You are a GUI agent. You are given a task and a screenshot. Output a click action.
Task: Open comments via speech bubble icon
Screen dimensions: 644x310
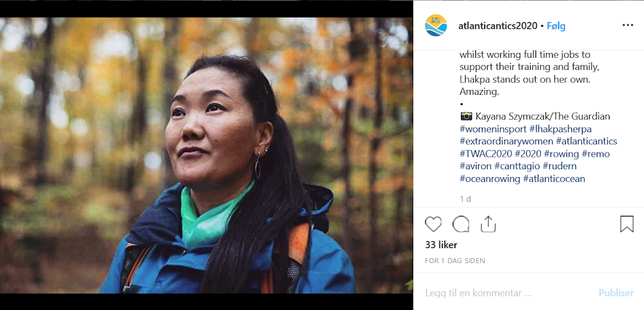[461, 224]
